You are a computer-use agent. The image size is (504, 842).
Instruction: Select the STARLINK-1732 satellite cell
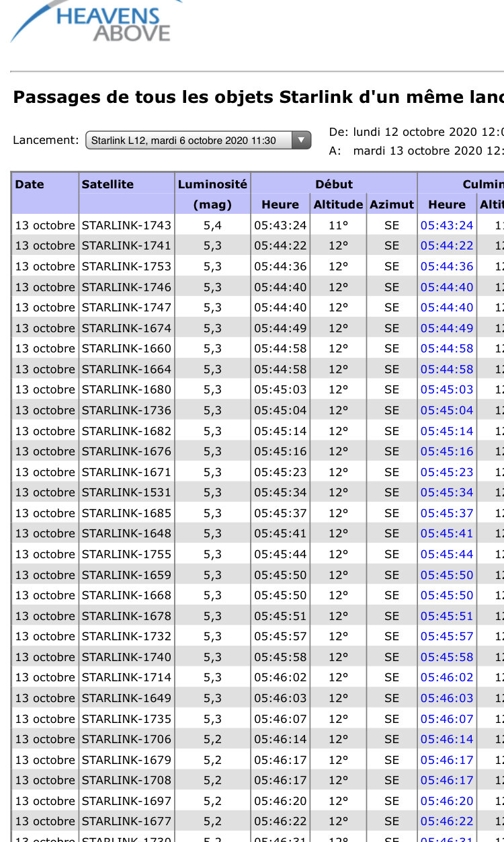pyautogui.click(x=126, y=636)
